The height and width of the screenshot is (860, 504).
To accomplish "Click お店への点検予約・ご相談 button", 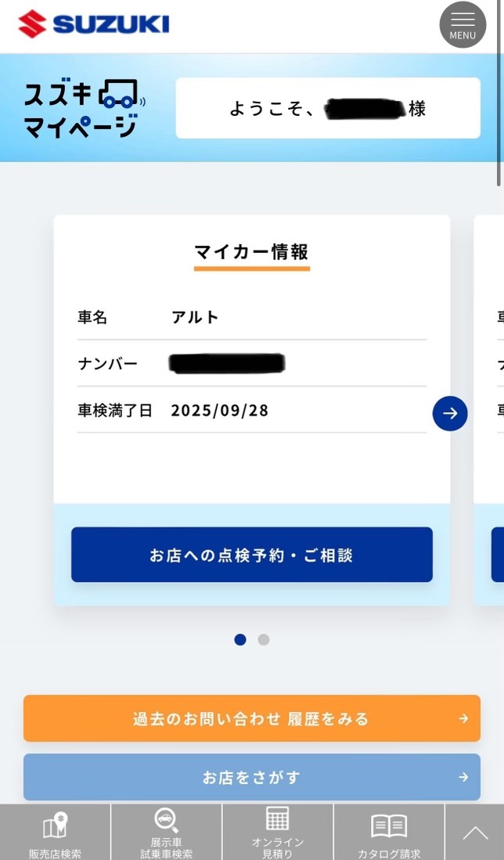I will [x=252, y=555].
